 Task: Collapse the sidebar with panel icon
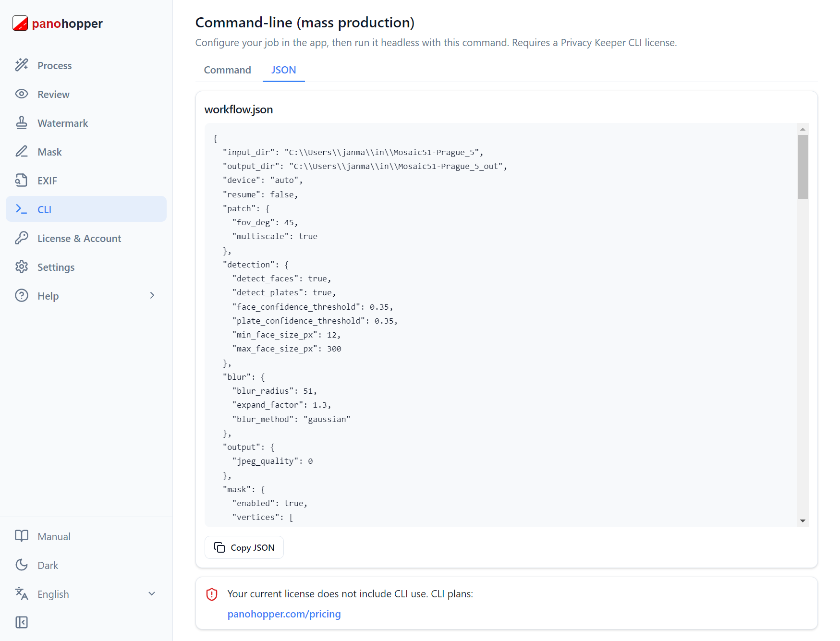point(22,622)
